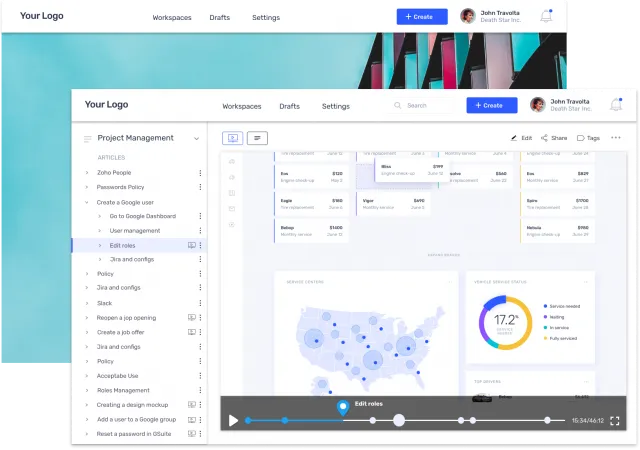Open kebab menu for Go to Google Dashboard

click(x=200, y=216)
